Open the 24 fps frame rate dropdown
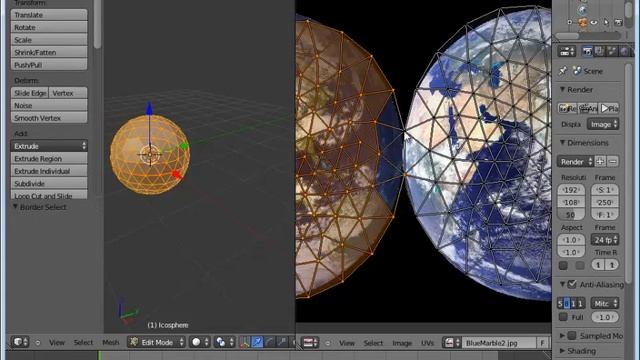Viewport: 640px width, 360px height. click(x=605, y=240)
